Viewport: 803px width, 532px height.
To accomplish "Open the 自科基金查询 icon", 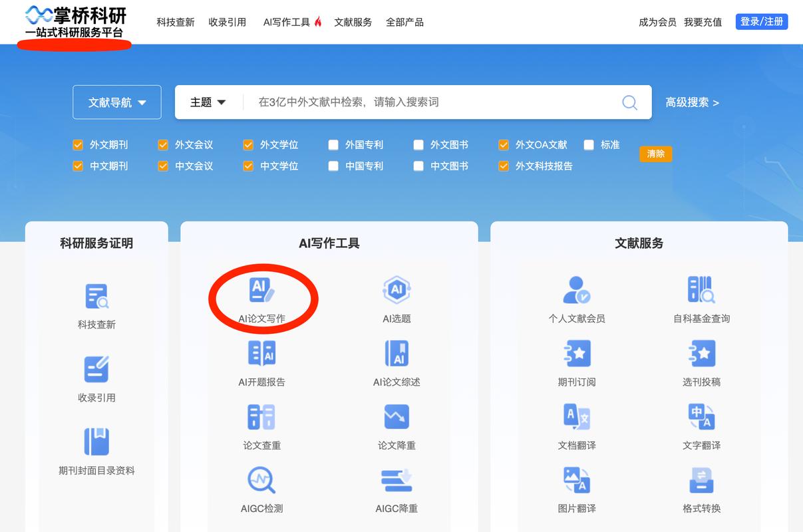I will [x=701, y=290].
